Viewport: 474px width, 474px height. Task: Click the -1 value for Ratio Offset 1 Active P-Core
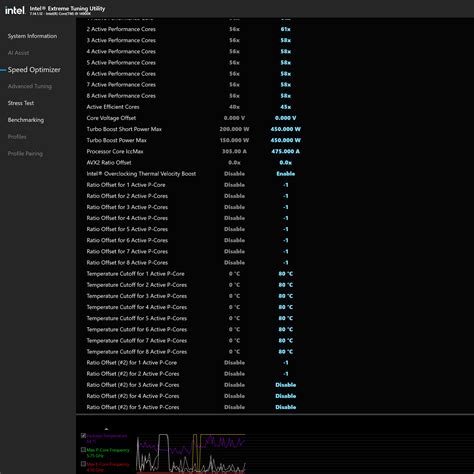pos(285,185)
